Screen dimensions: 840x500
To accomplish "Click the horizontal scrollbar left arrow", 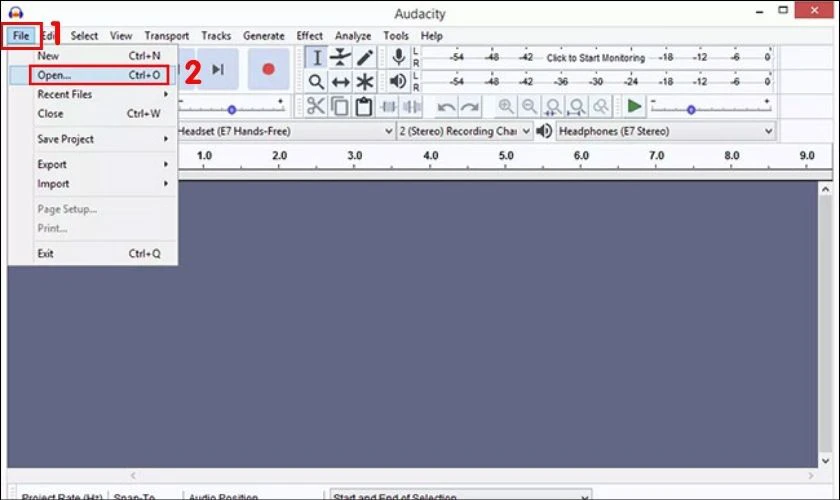I will 133,475.
